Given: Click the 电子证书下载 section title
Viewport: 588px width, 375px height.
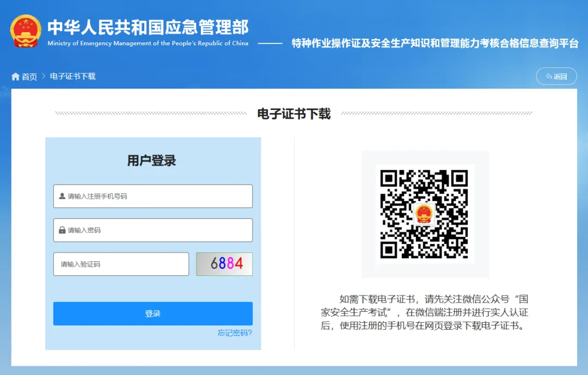Looking at the screenshot, I should tap(293, 114).
